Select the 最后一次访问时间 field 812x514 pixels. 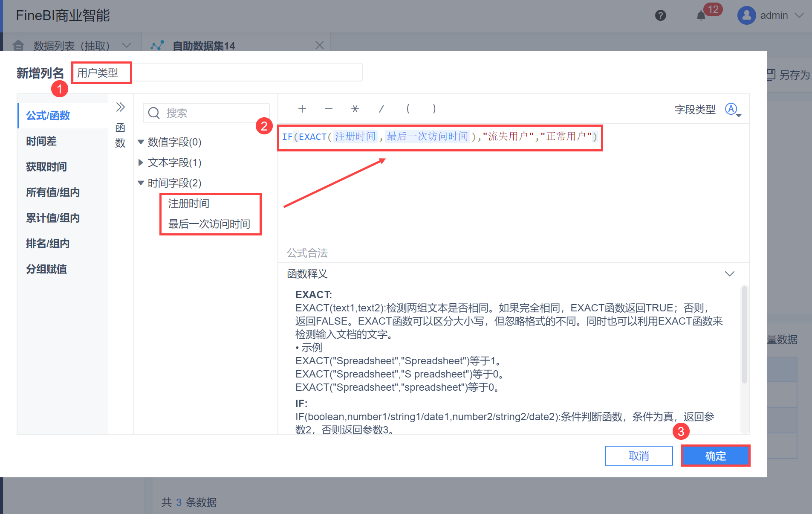pyautogui.click(x=209, y=224)
